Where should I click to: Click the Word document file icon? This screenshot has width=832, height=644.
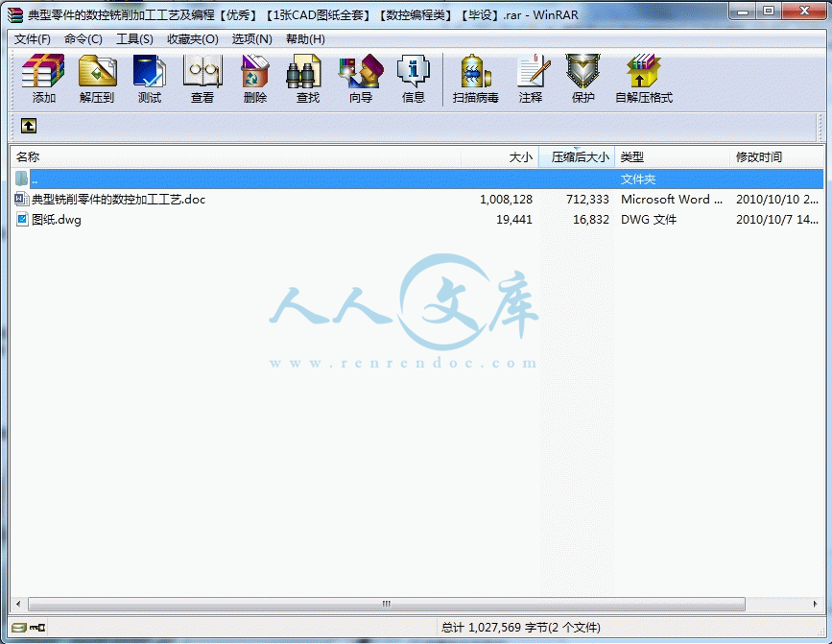pyautogui.click(x=21, y=199)
